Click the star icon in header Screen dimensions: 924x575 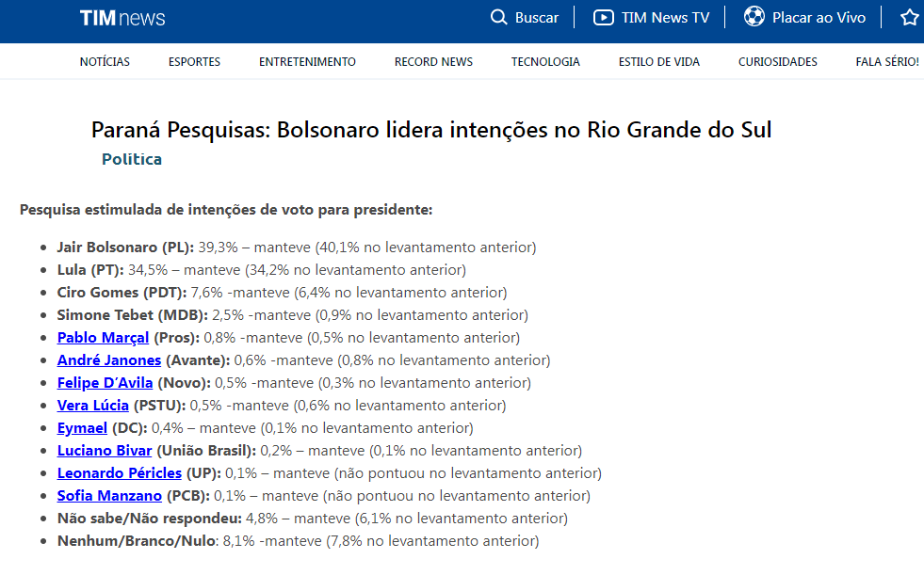pos(909,17)
